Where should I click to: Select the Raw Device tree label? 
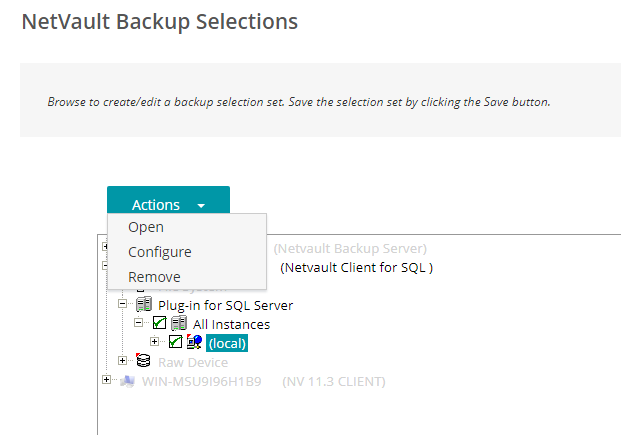coord(193,362)
